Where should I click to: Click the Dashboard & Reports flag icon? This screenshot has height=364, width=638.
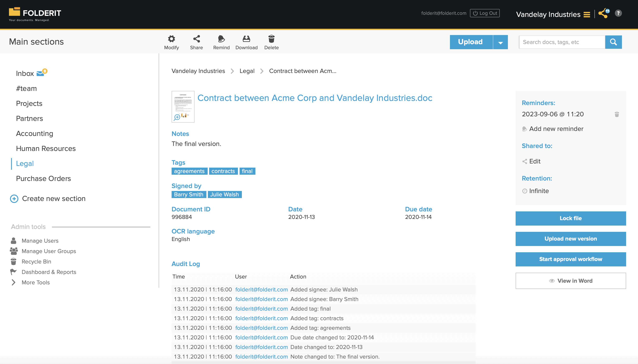(14, 272)
